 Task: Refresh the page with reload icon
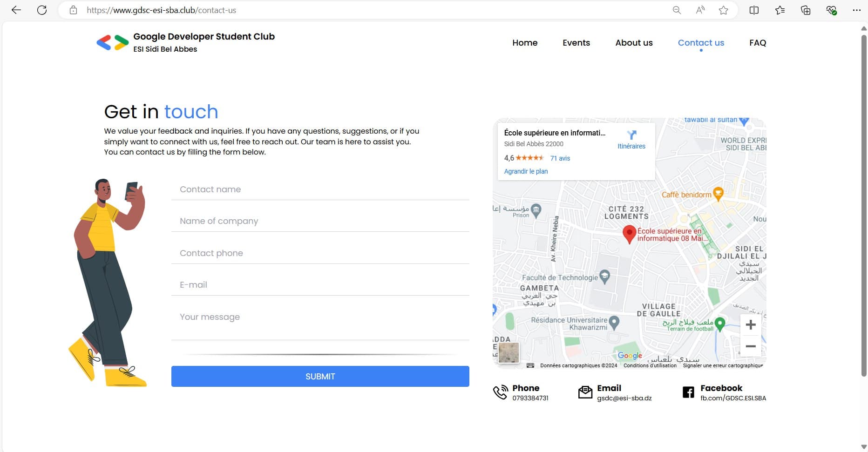(42, 10)
